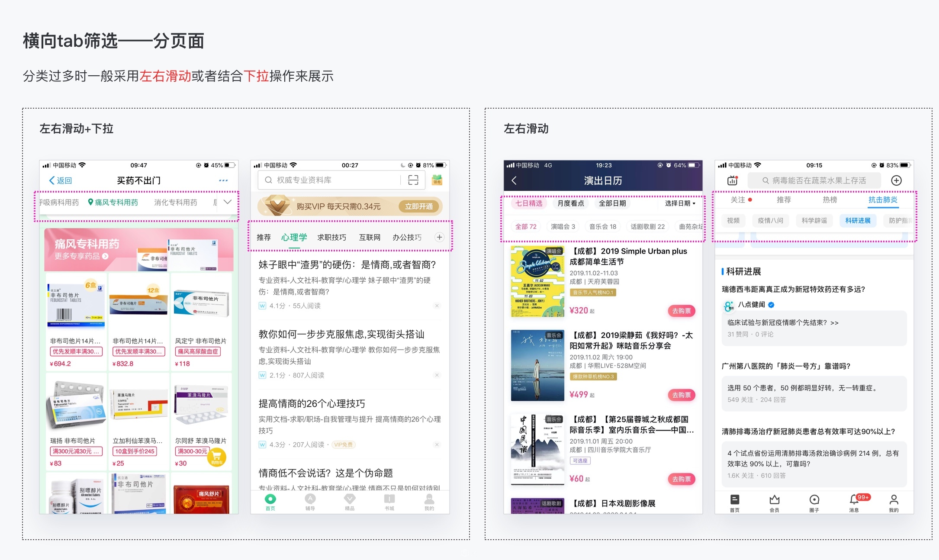Expand the drug category dropdown chevron
The width and height of the screenshot is (939, 560).
click(x=228, y=202)
